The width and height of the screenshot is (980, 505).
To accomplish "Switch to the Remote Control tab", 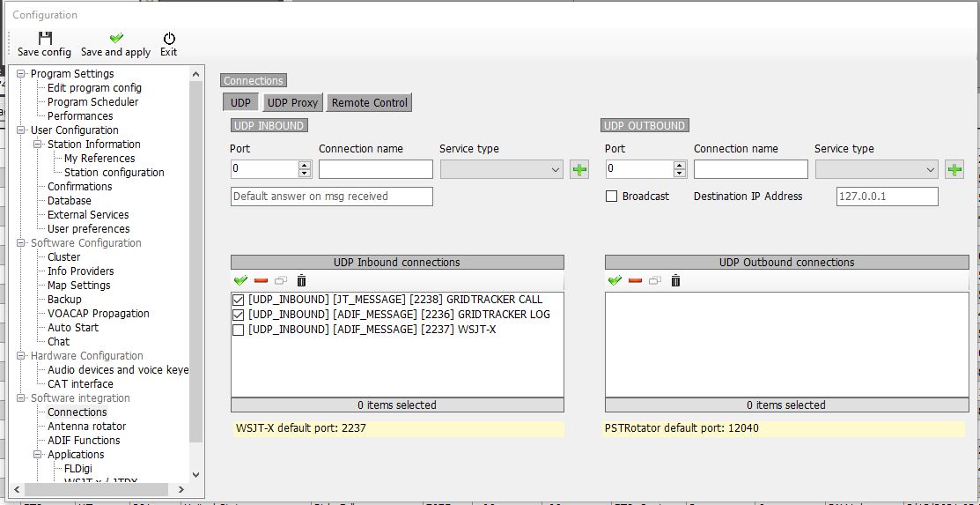I will point(370,102).
